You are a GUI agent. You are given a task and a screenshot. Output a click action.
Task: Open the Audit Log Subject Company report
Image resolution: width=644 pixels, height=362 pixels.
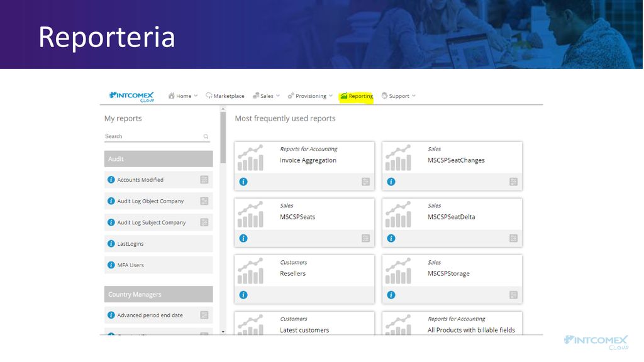click(151, 222)
